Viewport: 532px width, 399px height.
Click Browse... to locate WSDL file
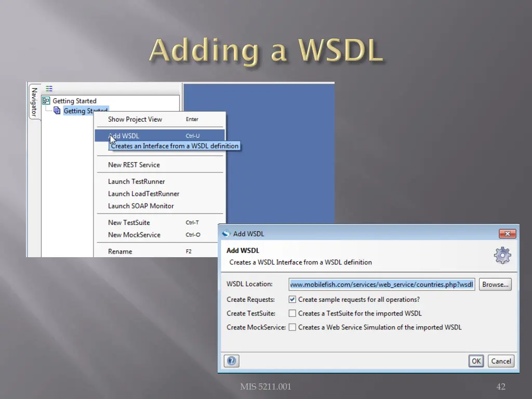pos(495,284)
